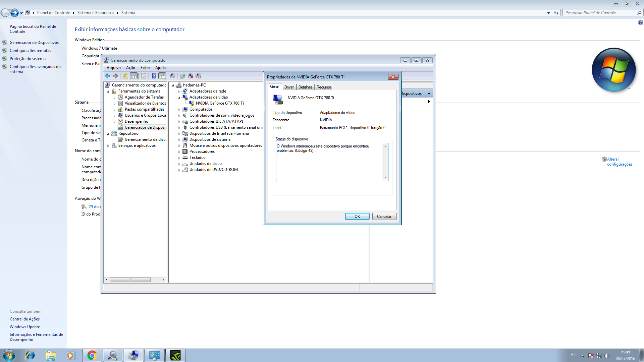Click Alterar configurações link
Screen dimensions: 644x362
620,162
